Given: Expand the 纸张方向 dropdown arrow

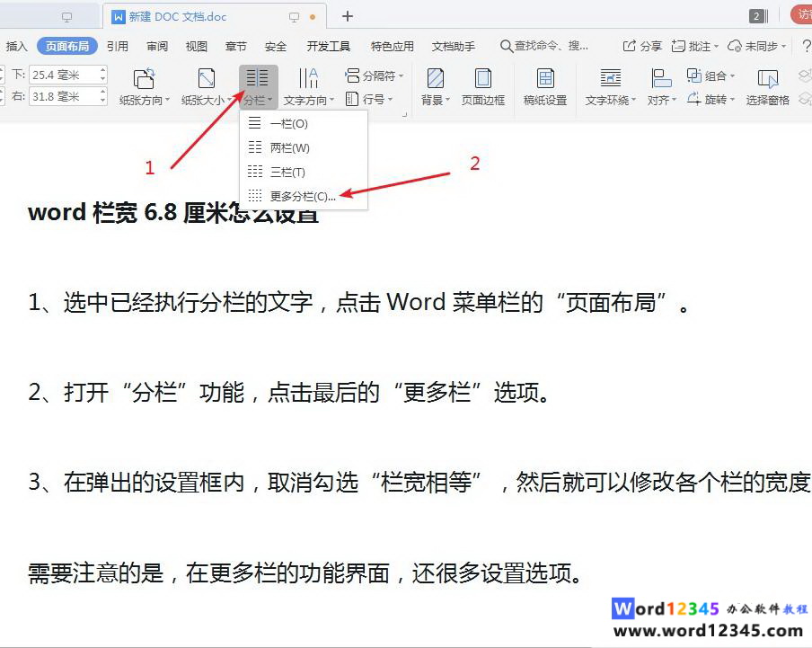Looking at the screenshot, I should [167, 100].
